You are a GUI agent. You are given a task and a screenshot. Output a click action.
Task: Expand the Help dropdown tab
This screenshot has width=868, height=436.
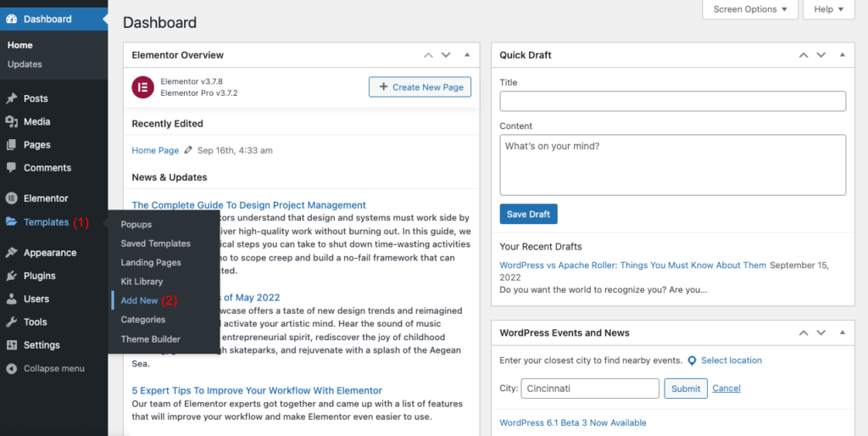(828, 9)
